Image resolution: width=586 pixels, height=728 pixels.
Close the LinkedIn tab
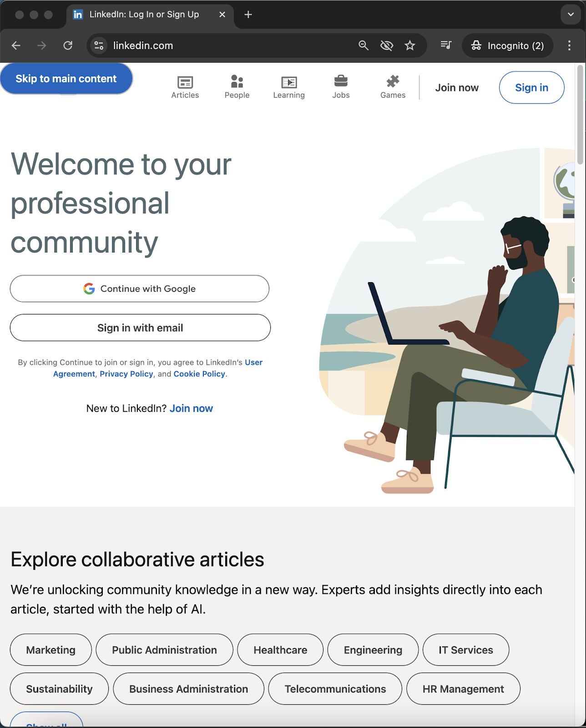pyautogui.click(x=222, y=15)
